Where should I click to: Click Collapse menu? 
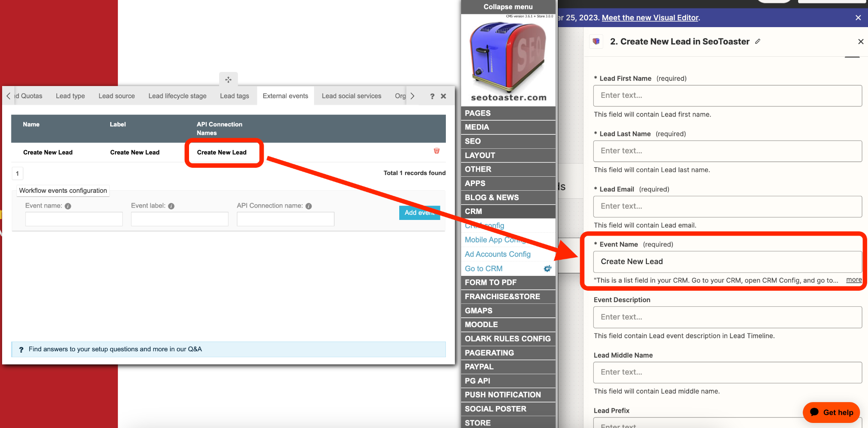coord(508,7)
